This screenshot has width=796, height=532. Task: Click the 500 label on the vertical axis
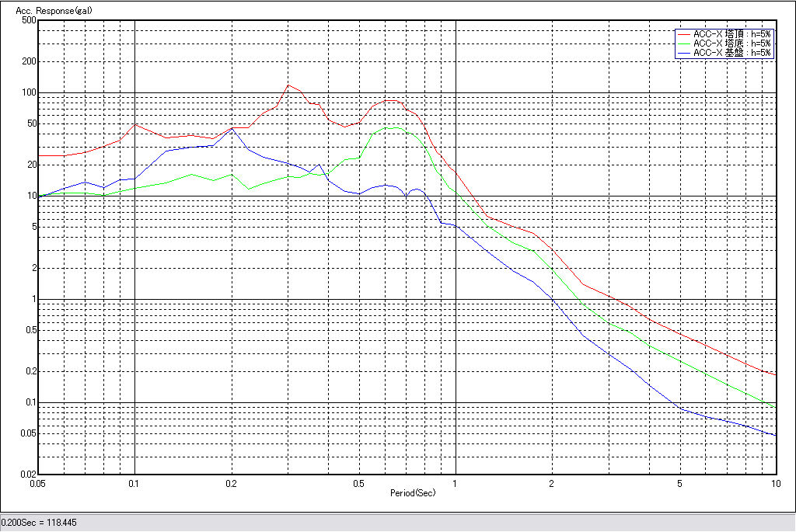(30, 20)
